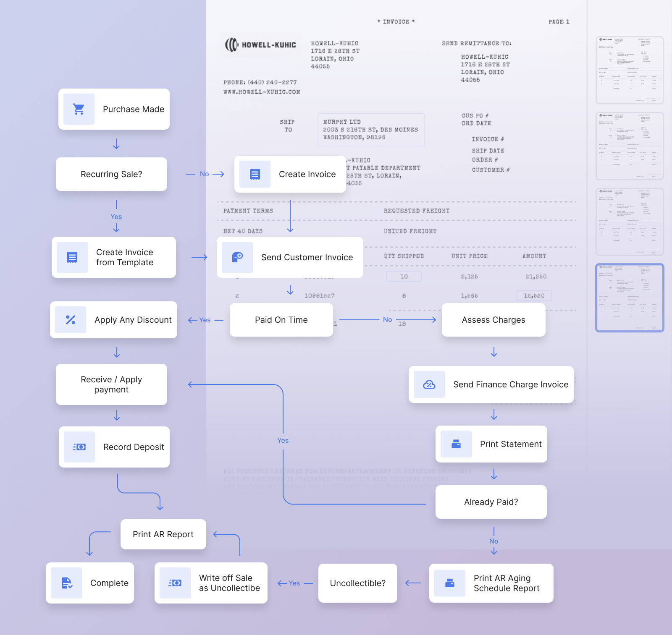672x635 pixels.
Task: Click the shopping cart icon on Purchase Made
Action: click(79, 109)
